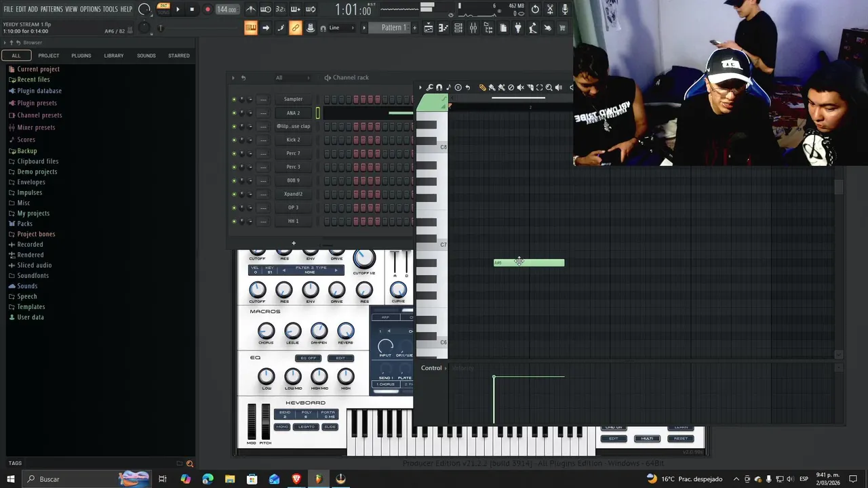The height and width of the screenshot is (488, 868).
Task: Mute the Kick 2 channel green LED
Action: pos(234,140)
